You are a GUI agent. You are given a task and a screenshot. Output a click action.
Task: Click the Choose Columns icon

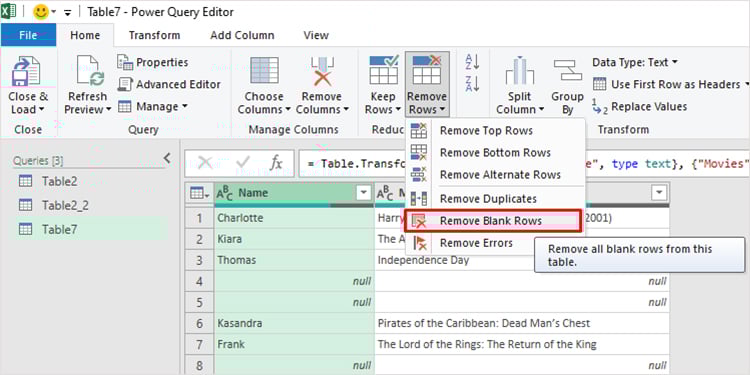264,71
